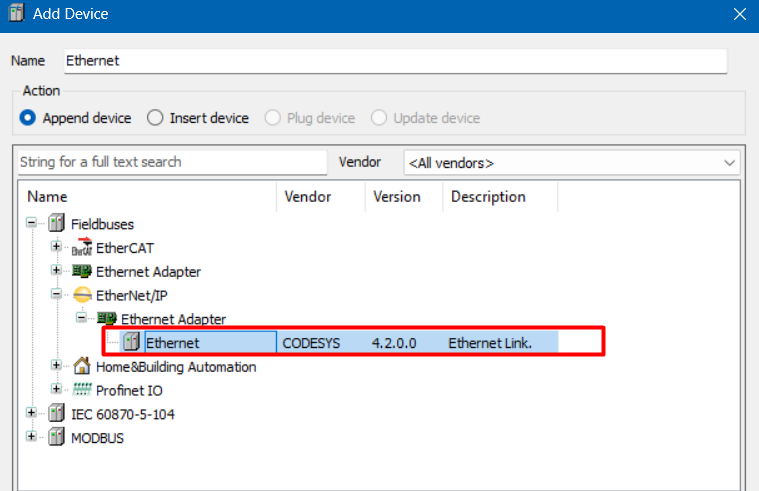Collapse the Fieldbuses tree node
The height and width of the screenshot is (491, 759).
pos(32,224)
